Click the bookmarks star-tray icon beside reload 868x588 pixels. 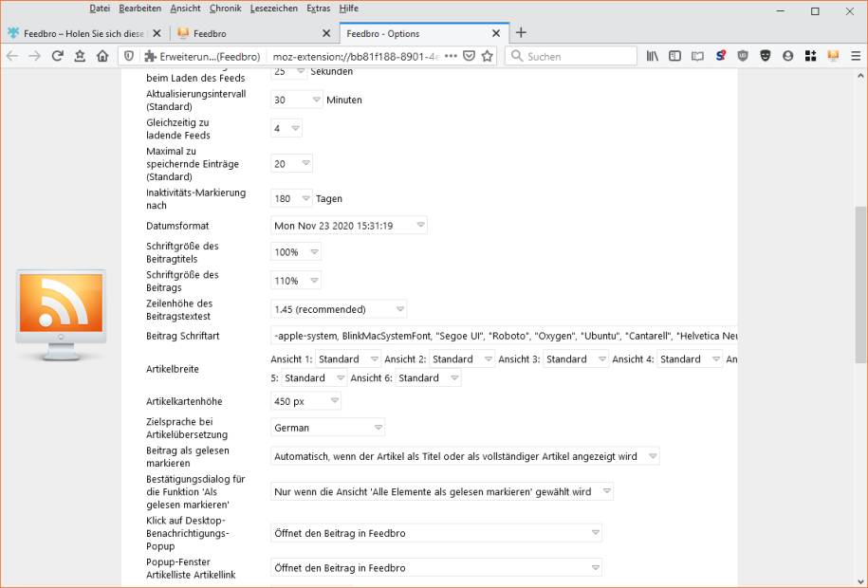pos(80,56)
